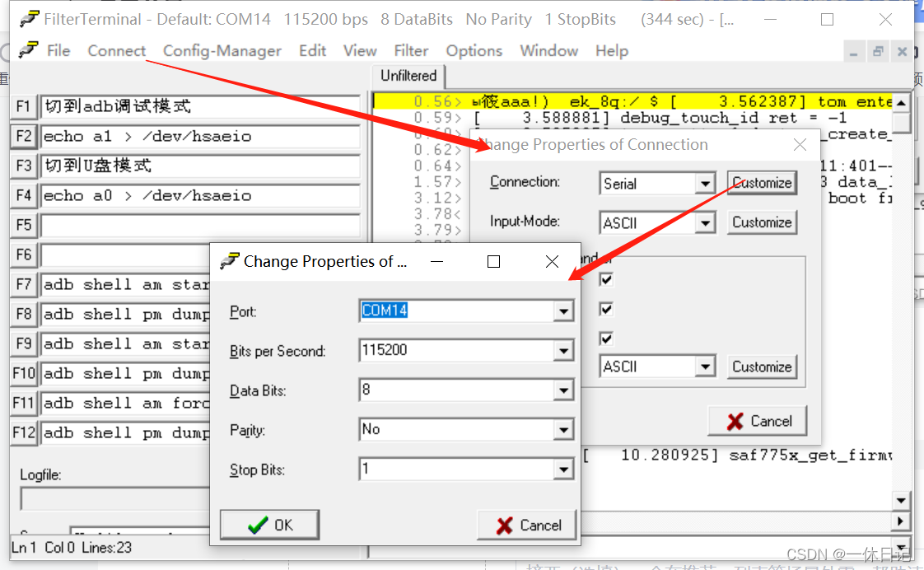Open the Help menu
924x570 pixels.
click(612, 51)
